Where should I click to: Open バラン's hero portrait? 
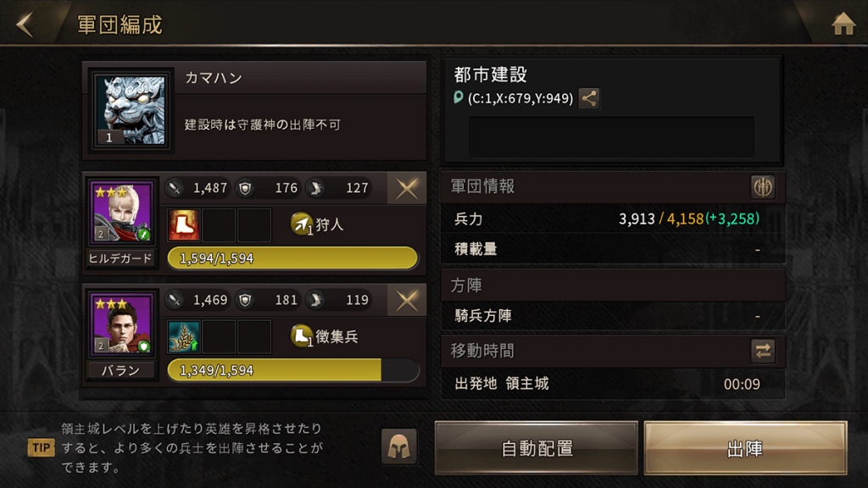coord(121,324)
